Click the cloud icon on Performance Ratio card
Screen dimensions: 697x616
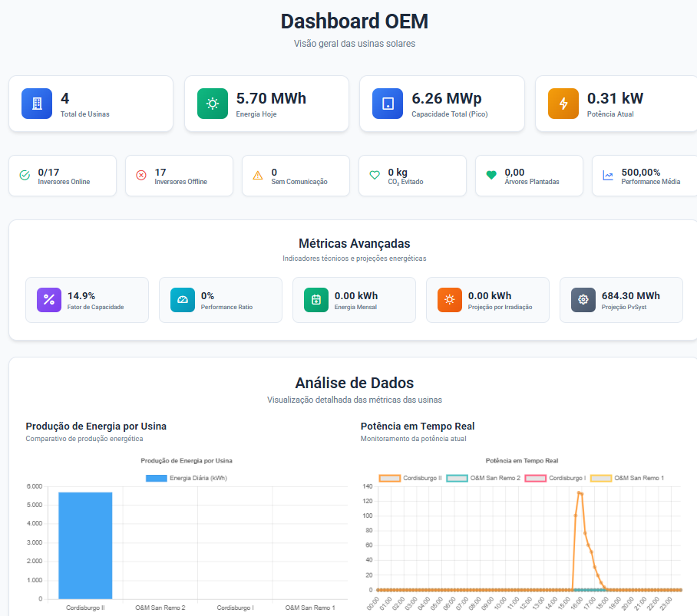coord(182,299)
